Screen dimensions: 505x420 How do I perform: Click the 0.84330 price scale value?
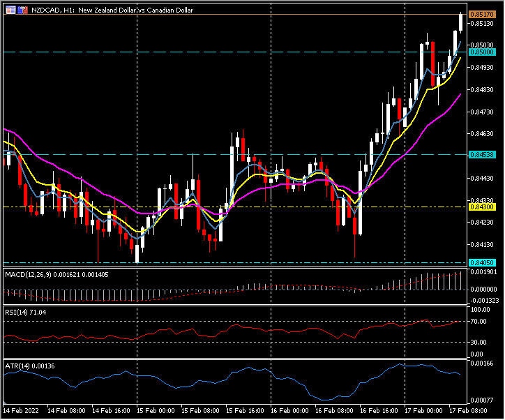[482, 200]
